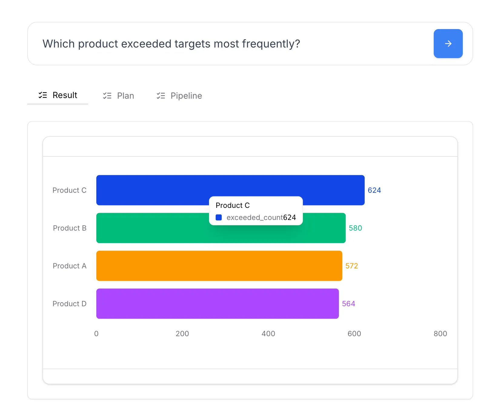Select the blue Product C bar
Viewport: 504px width, 420px height.
click(151, 190)
